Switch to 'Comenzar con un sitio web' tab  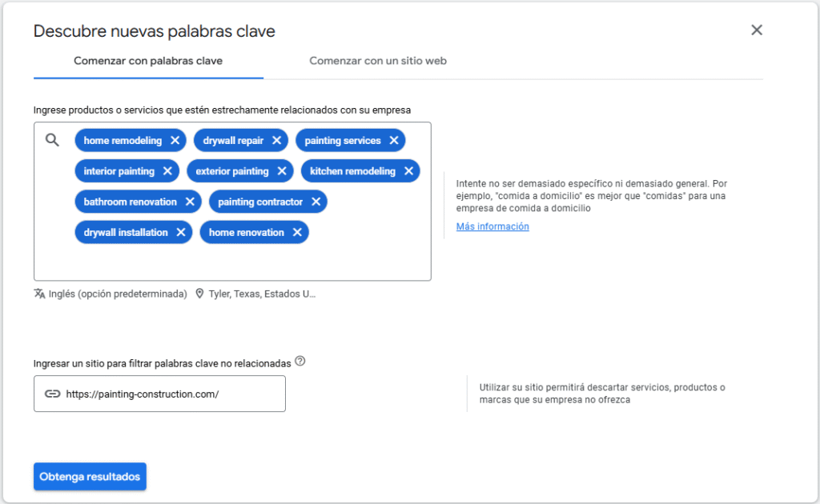tap(378, 61)
